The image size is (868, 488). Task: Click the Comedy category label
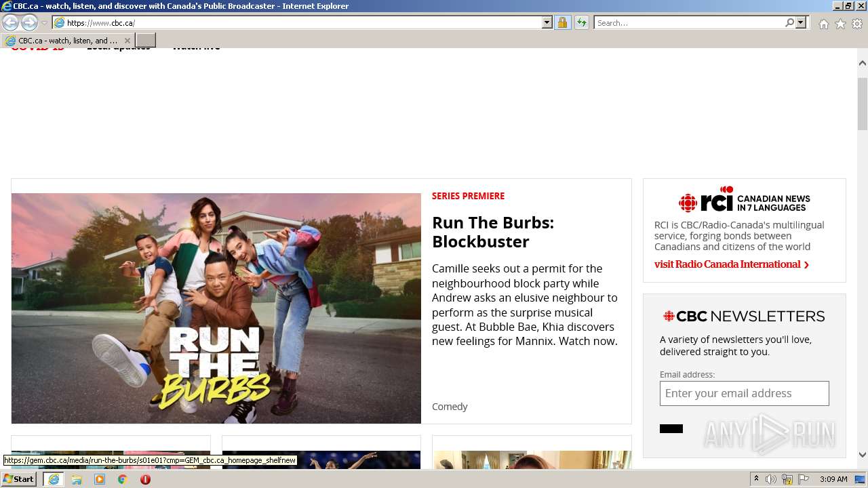450,407
